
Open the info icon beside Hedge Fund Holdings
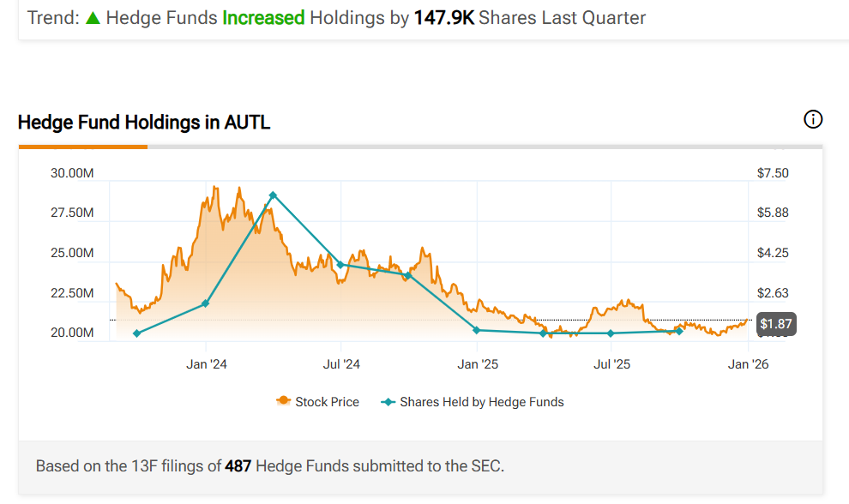pos(813,120)
